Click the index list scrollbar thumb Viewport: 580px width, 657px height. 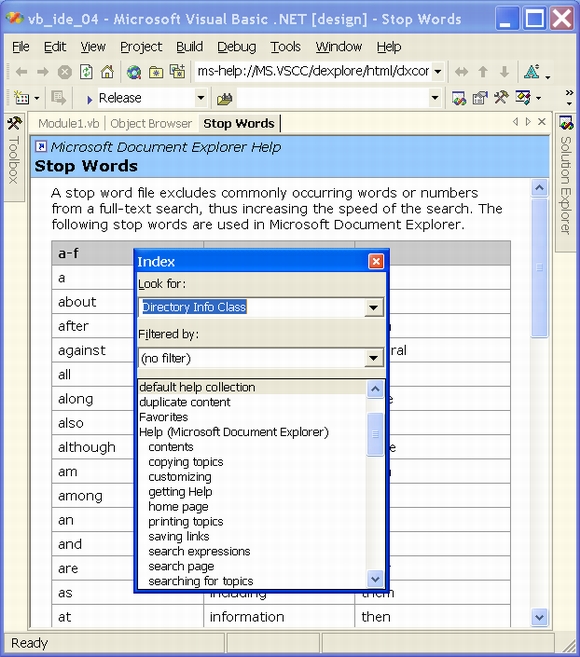375,434
